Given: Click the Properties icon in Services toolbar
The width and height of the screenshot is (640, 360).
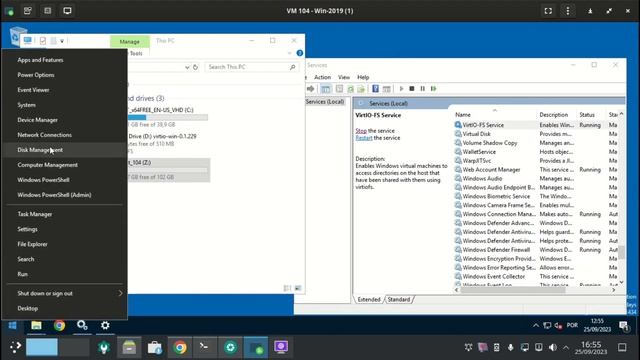Looking at the screenshot, I should tap(339, 89).
